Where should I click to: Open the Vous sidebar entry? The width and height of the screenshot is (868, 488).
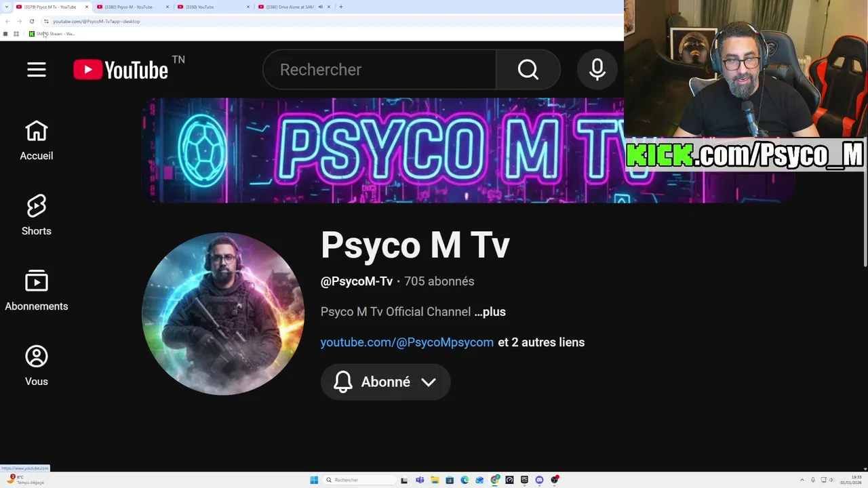tap(37, 367)
